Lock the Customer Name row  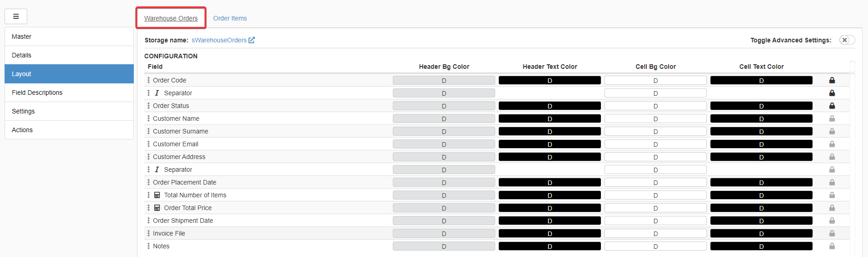[x=832, y=118]
